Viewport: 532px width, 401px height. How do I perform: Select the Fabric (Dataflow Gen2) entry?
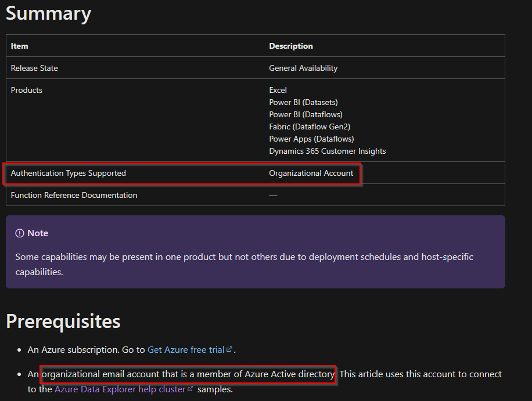click(x=310, y=127)
